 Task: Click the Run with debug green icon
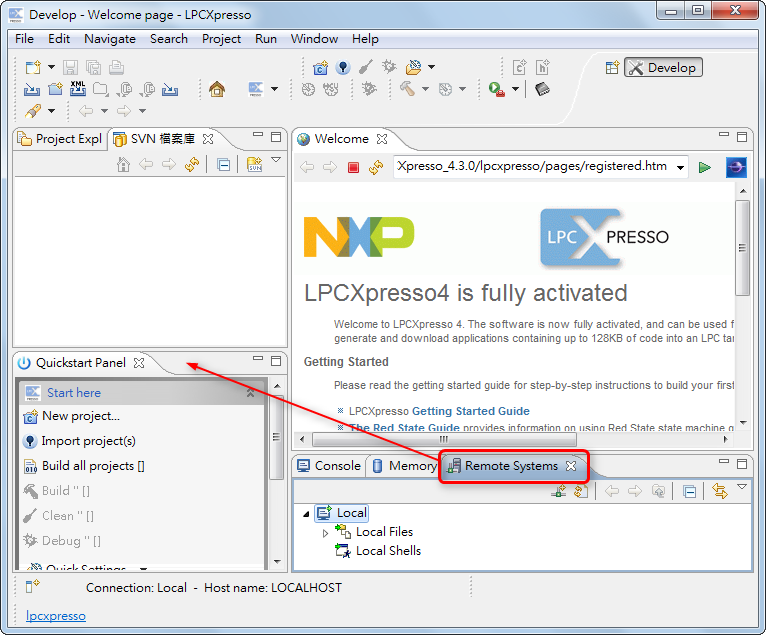coord(496,89)
